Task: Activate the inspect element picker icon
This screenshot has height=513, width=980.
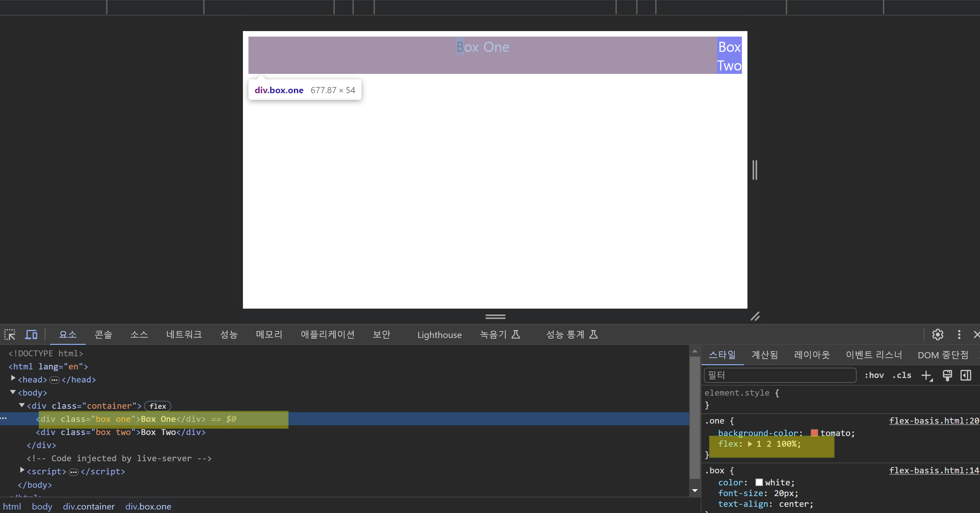Action: pos(10,335)
